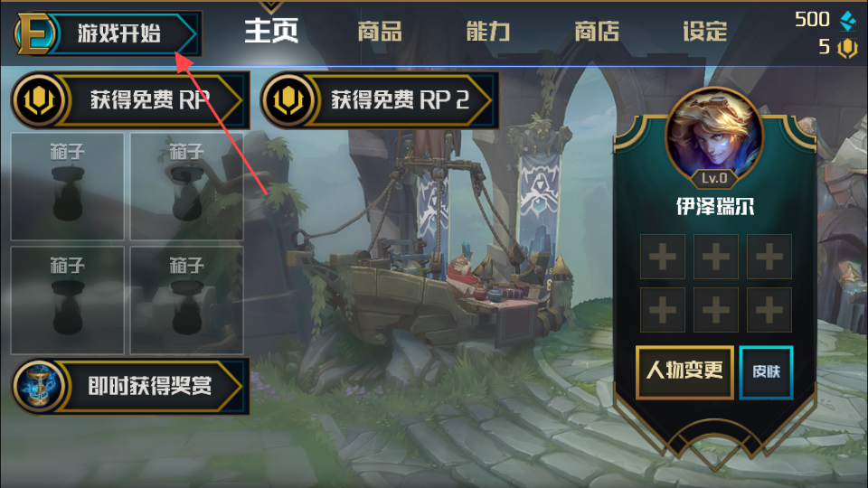Click the 人物变更 change character button
This screenshot has width=868, height=488.
(x=684, y=371)
